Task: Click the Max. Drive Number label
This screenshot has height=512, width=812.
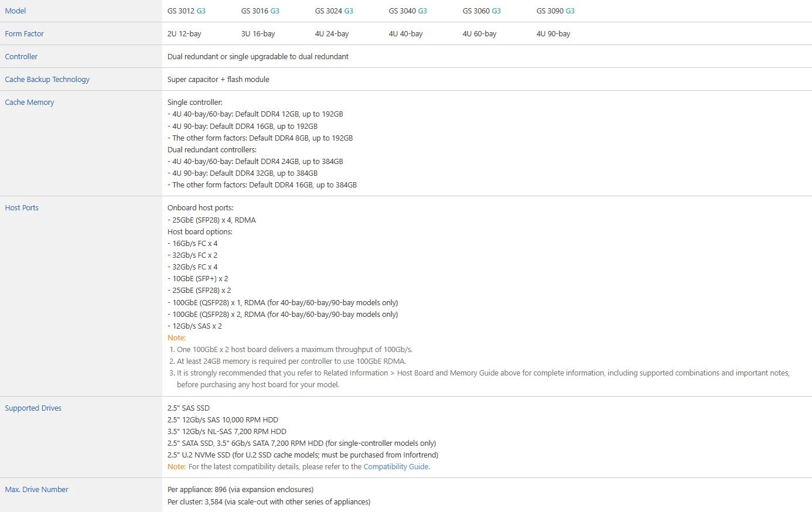Action: [36, 490]
